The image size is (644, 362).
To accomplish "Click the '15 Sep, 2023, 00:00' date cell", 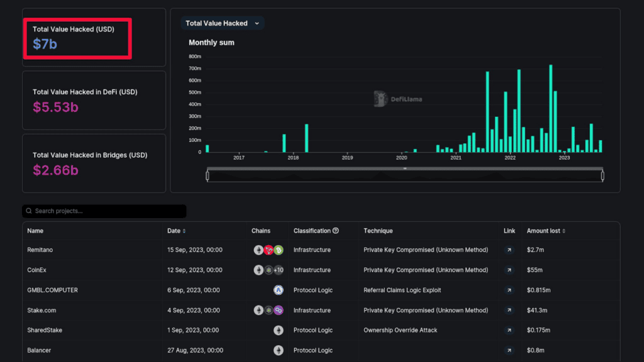I will 195,250.
